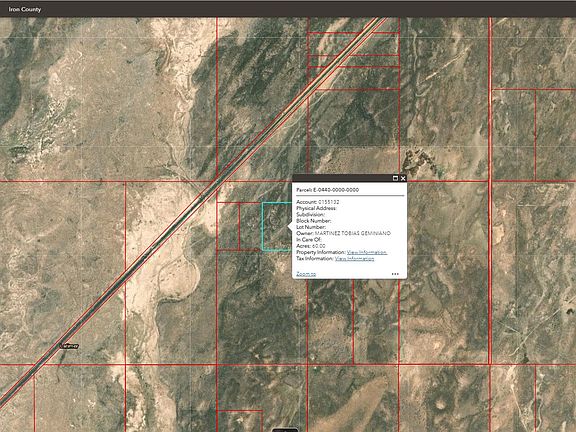Close the parcel info popup
This screenshot has width=576, height=432.
pos(403,178)
